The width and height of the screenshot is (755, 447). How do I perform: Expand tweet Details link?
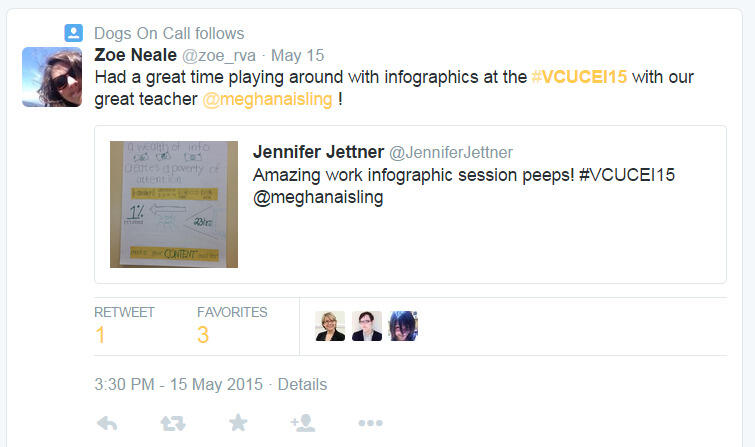point(302,384)
